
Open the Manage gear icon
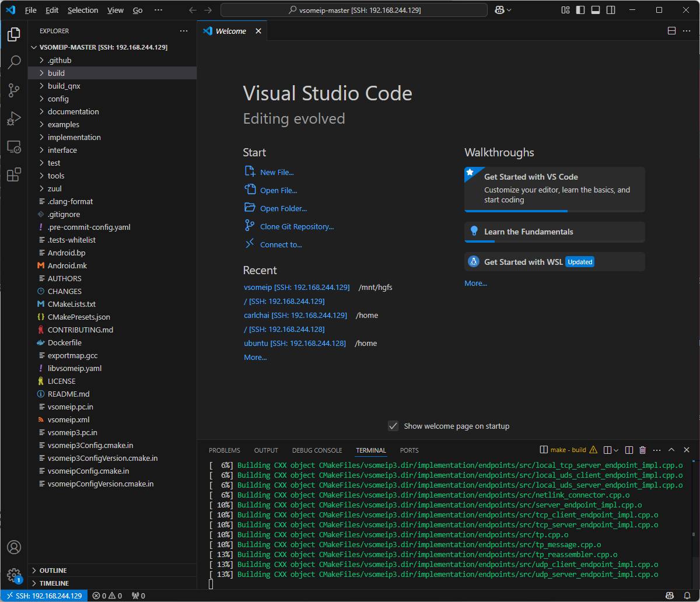(14, 575)
